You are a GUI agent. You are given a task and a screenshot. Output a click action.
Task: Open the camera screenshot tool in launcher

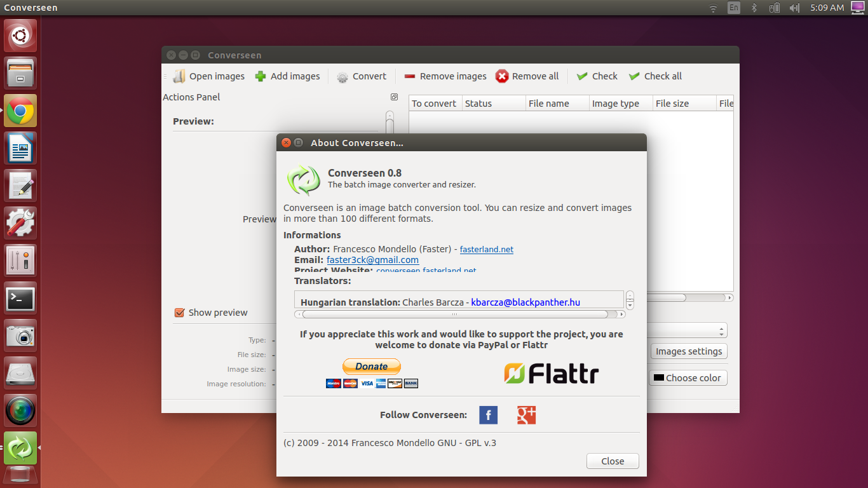tap(20, 335)
